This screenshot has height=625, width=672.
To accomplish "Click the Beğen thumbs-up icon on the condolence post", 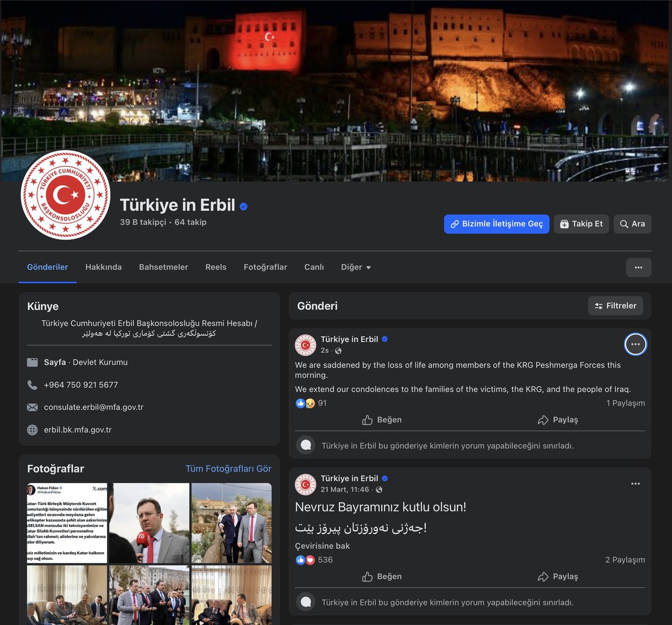I will tap(368, 419).
